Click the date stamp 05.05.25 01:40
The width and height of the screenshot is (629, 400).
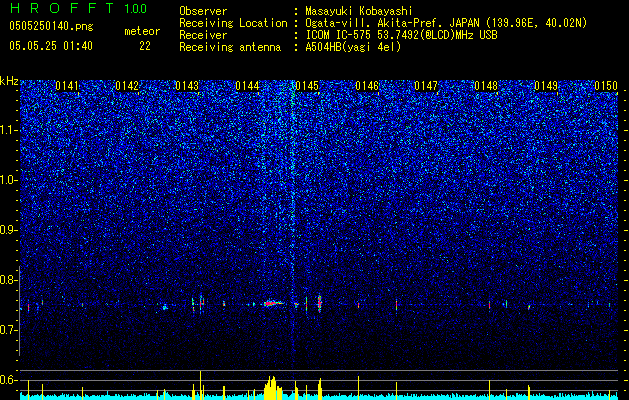click(x=51, y=46)
